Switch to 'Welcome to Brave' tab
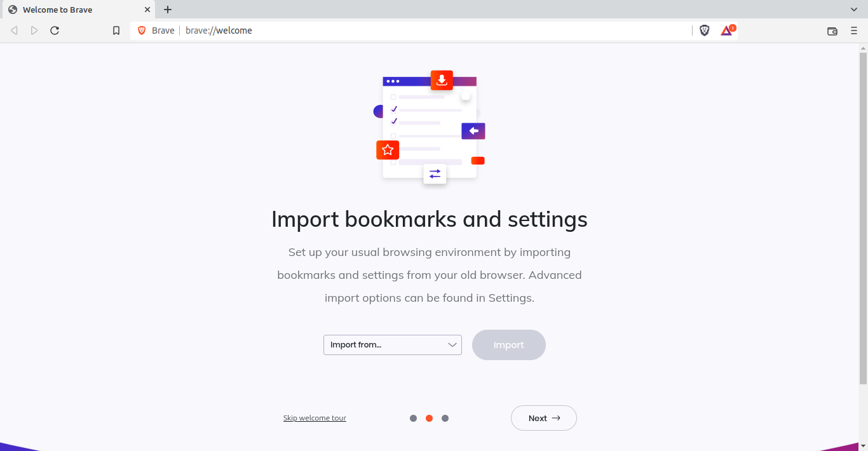This screenshot has width=868, height=451. [70, 10]
